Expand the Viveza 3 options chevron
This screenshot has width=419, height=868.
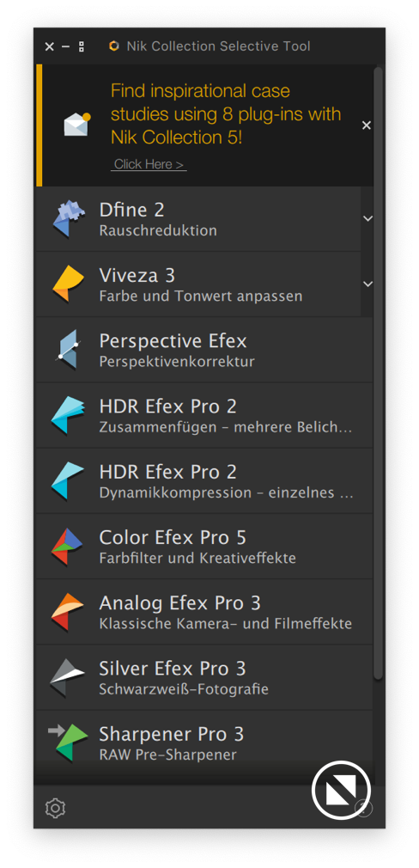(367, 284)
